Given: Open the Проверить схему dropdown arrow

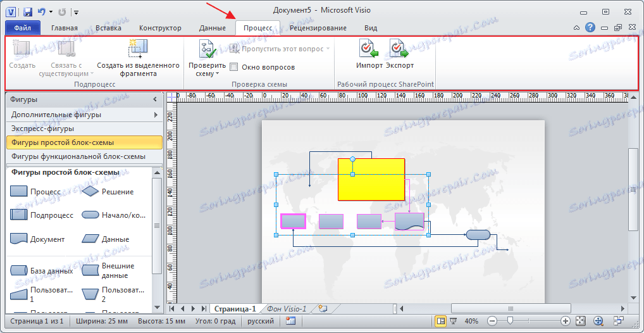Looking at the screenshot, I should click(217, 74).
